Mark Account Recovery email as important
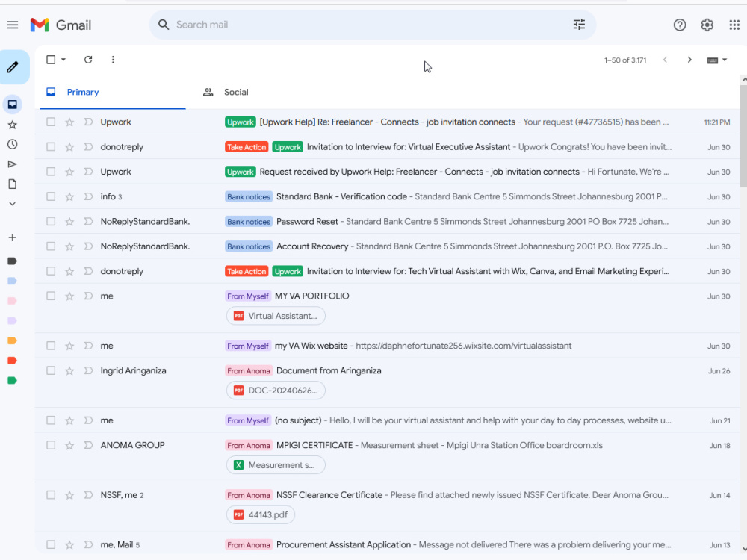This screenshot has height=560, width=747. coord(88,246)
